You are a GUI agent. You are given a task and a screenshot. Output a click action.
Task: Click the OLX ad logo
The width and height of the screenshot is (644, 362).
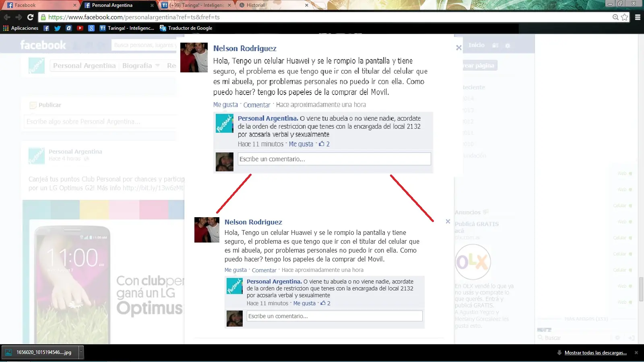473,262
